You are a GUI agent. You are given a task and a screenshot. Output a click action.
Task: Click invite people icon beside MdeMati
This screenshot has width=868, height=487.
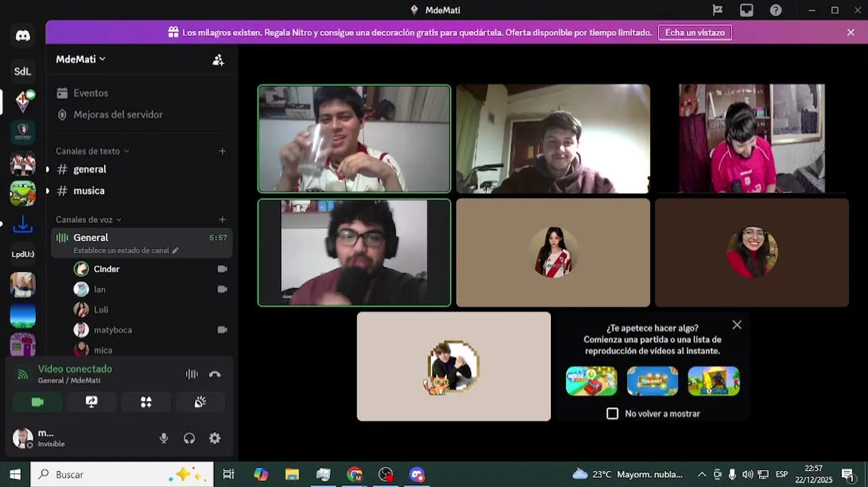pos(218,60)
